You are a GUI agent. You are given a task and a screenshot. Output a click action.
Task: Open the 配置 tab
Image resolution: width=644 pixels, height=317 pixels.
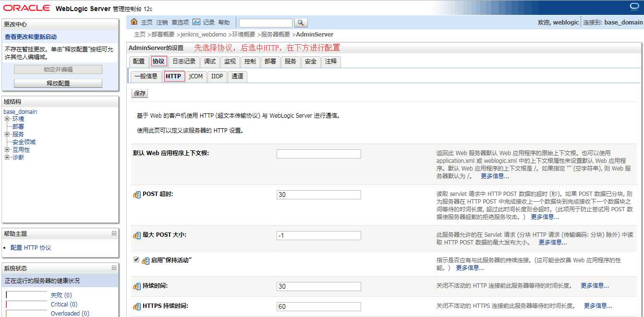139,61
